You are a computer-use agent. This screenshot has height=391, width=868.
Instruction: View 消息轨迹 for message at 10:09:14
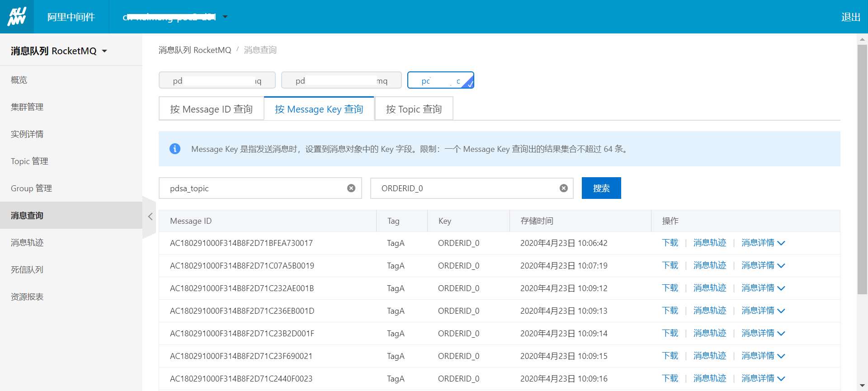pyautogui.click(x=710, y=333)
